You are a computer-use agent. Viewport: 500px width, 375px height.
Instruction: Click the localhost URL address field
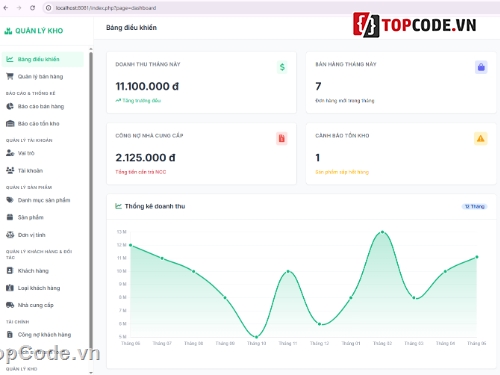coord(106,8)
